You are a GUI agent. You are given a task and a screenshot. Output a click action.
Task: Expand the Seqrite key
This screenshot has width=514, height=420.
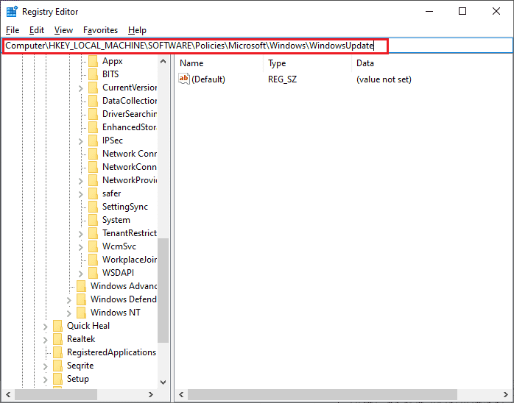click(45, 366)
